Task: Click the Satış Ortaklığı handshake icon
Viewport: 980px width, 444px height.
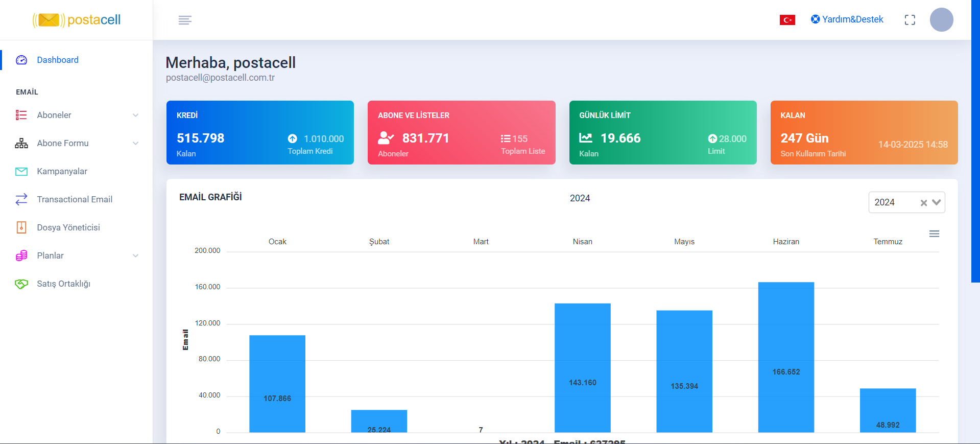Action: (21, 284)
